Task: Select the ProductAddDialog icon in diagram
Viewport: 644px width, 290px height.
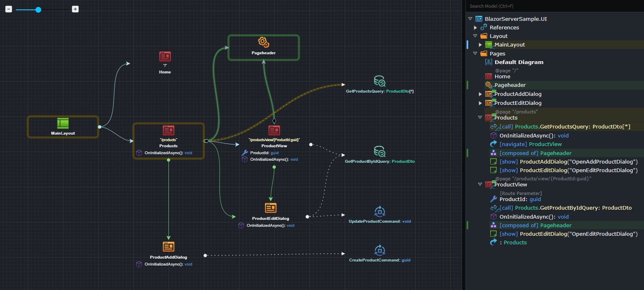Action: [168, 247]
